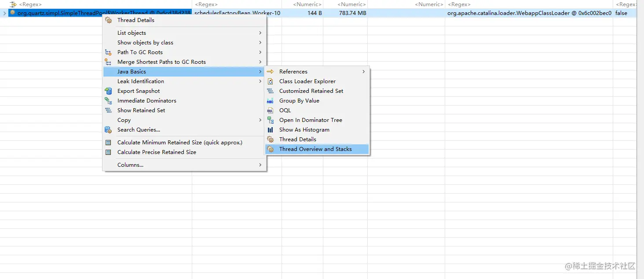Click the Open In Dominator Tree icon
The image size is (644, 279).
coord(270,120)
